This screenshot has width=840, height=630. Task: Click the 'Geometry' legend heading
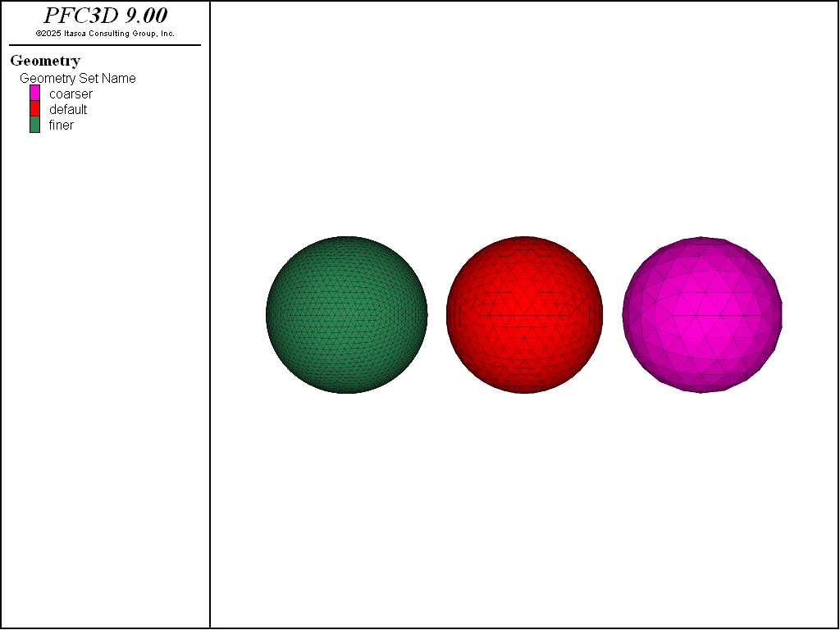[x=45, y=61]
